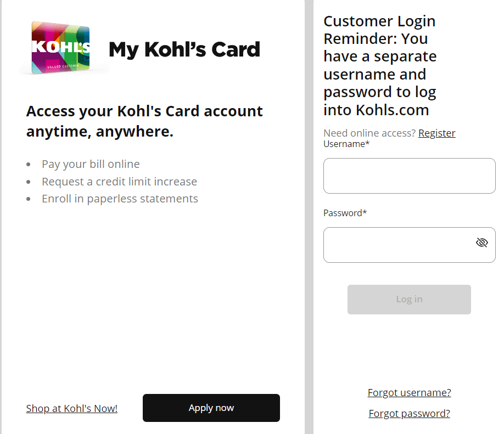Select the Pay your bill online bullet
This screenshot has width=504, height=434.
90,164
